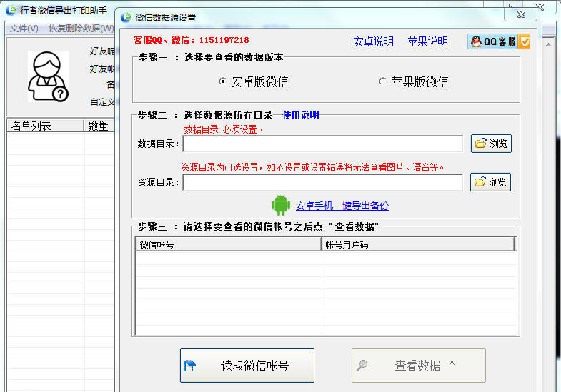Click the QQ客服 button
561x392 pixels.
[x=498, y=42]
